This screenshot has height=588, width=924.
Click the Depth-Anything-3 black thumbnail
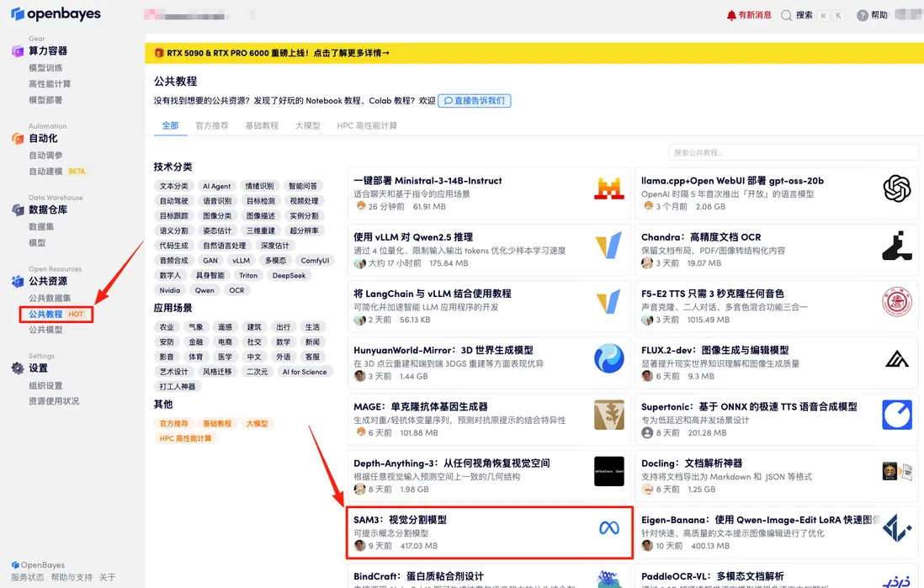(608, 471)
